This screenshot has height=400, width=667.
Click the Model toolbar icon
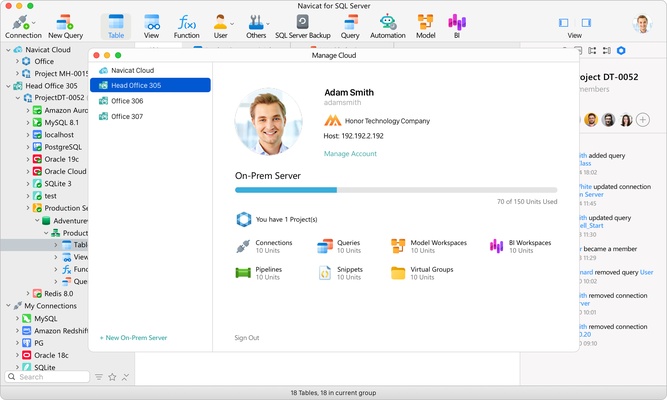[x=425, y=26]
